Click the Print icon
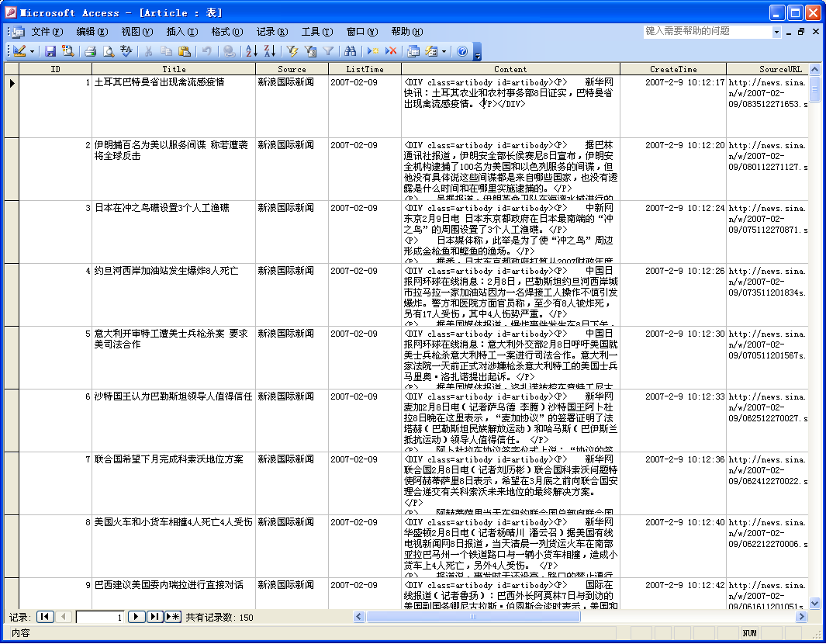This screenshot has width=826, height=644. (x=90, y=51)
